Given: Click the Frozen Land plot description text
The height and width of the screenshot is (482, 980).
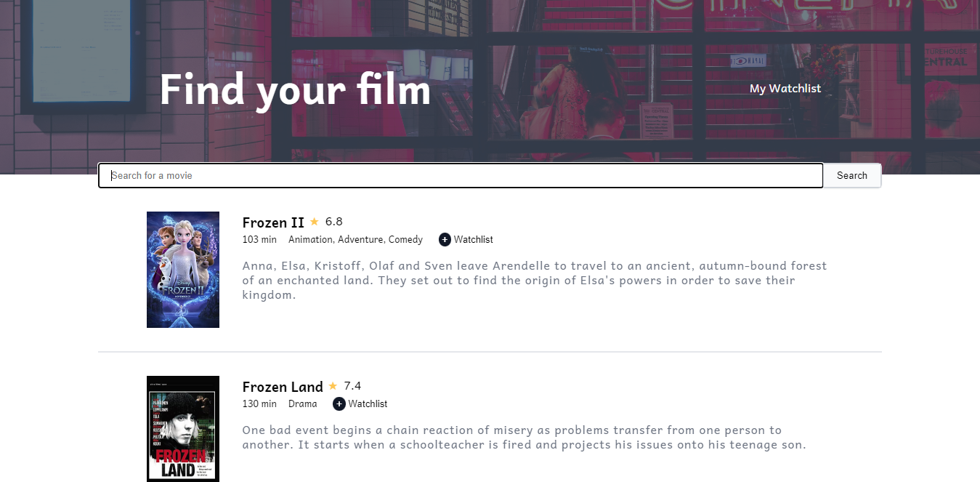Looking at the screenshot, I should coord(525,438).
